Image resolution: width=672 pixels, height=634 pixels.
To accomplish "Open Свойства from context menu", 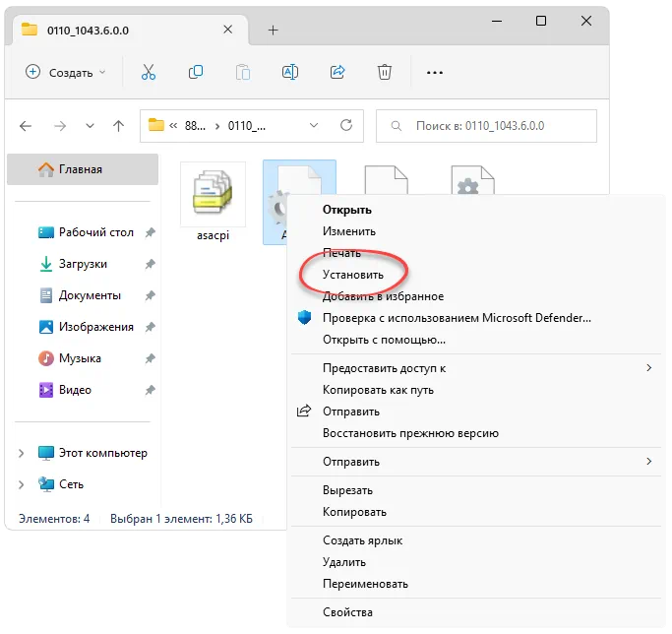I will (x=476, y=612).
